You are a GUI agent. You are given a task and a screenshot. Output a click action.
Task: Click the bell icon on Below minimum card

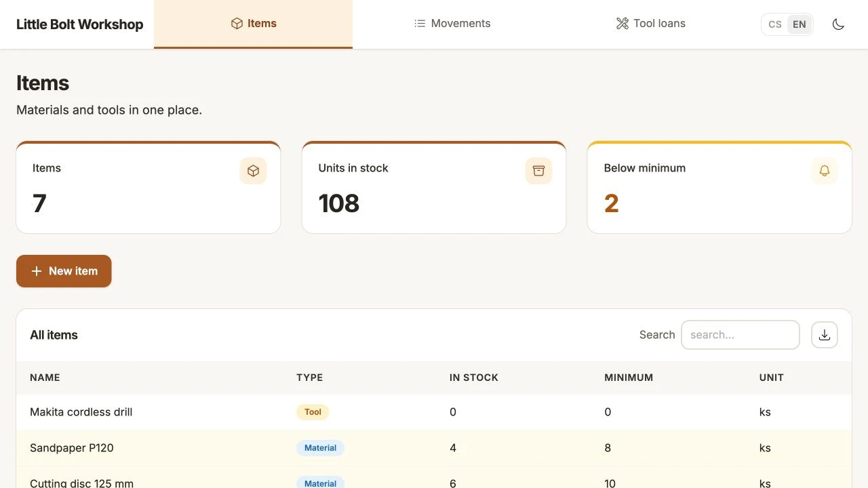click(x=825, y=171)
